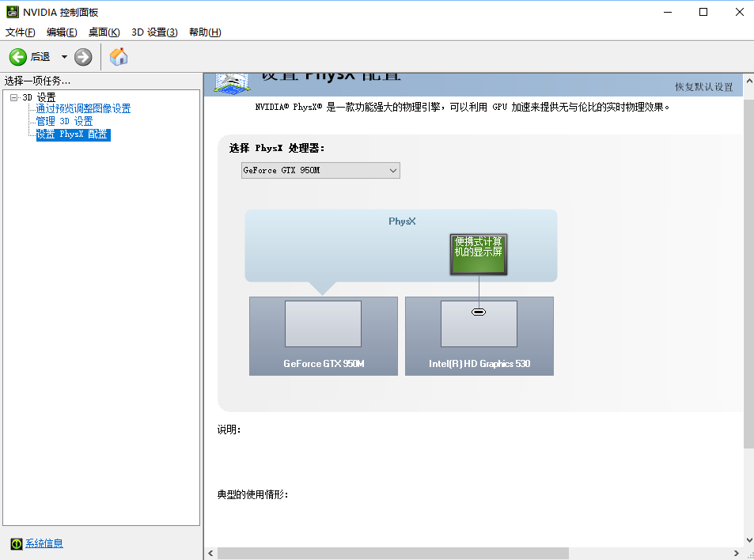Open the 编辑(E) menu
The width and height of the screenshot is (754, 560).
pyautogui.click(x=62, y=32)
